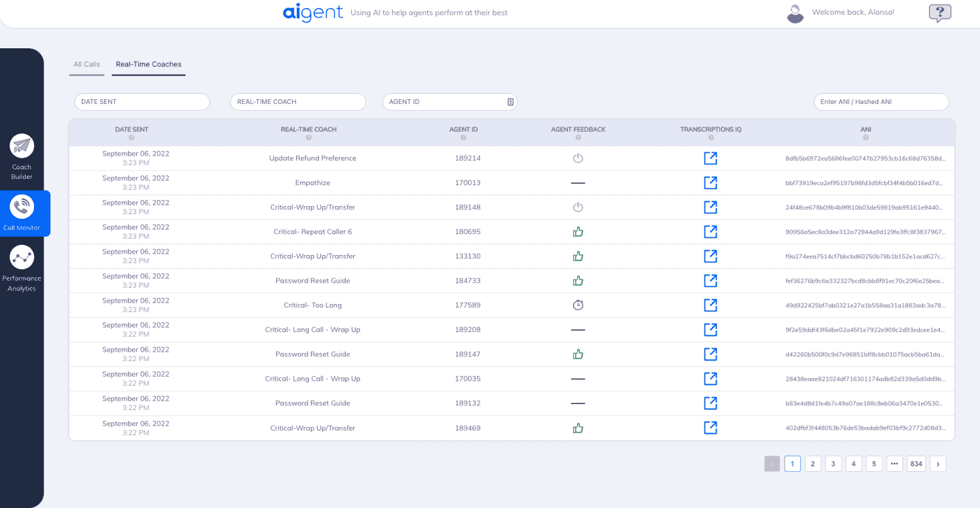Open the DATE SENT filter

(142, 102)
